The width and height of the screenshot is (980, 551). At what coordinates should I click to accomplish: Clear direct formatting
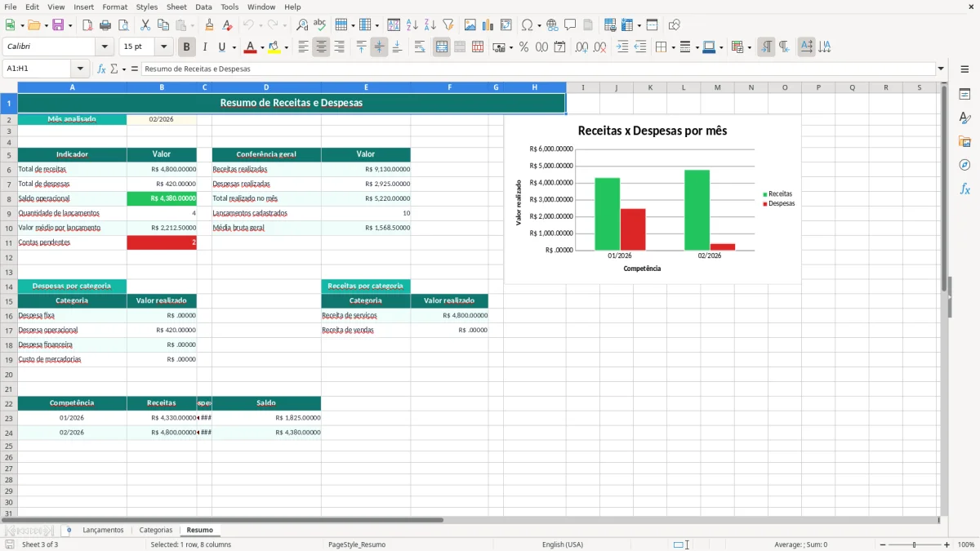(228, 25)
